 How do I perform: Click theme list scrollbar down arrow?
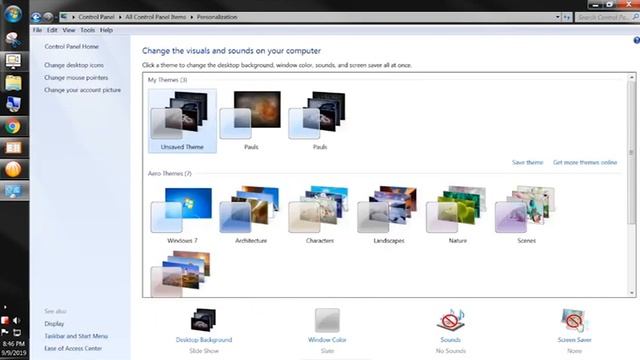tap(632, 293)
